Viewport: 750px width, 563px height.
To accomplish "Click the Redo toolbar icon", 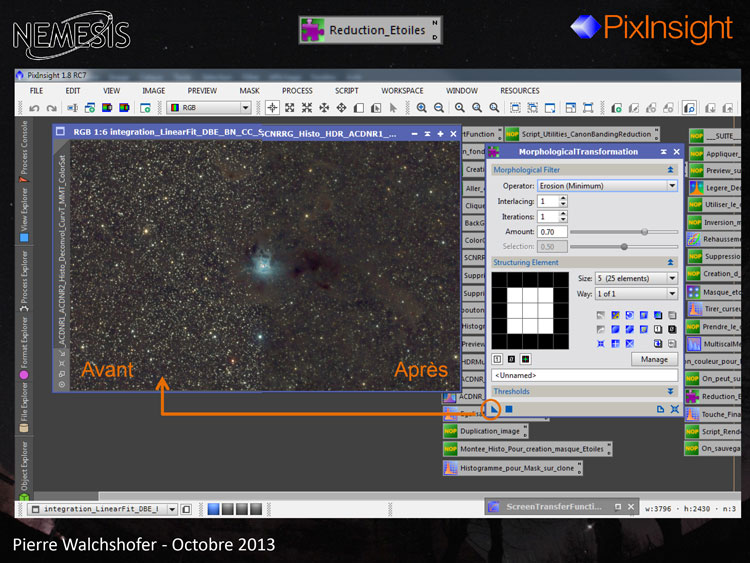I will pos(51,108).
